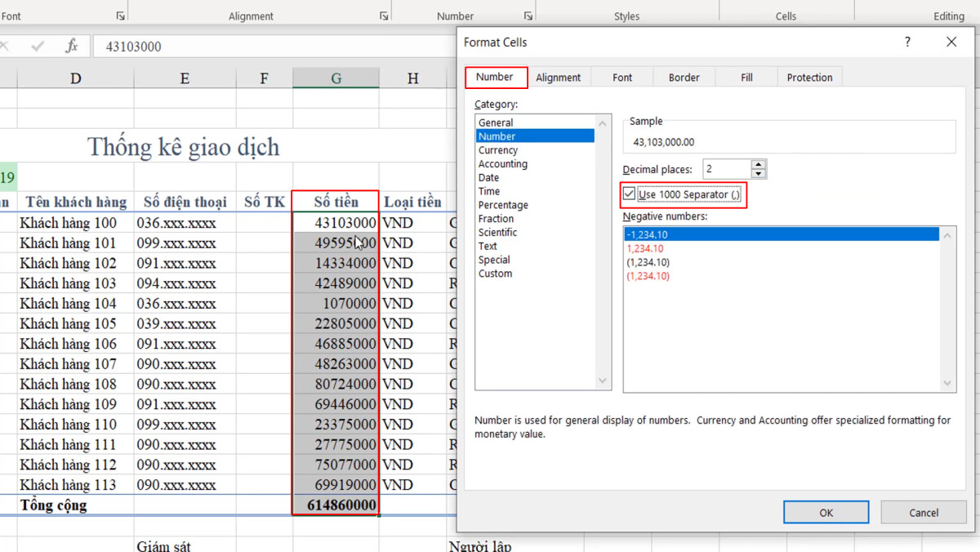This screenshot has height=552, width=980.
Task: Click Negative numbers list scroll down arrow
Action: (947, 383)
